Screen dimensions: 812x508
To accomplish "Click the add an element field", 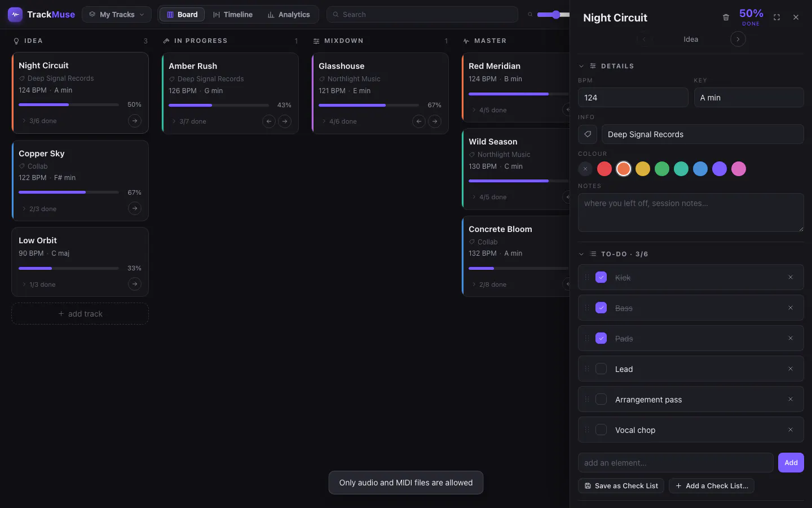I will point(676,463).
